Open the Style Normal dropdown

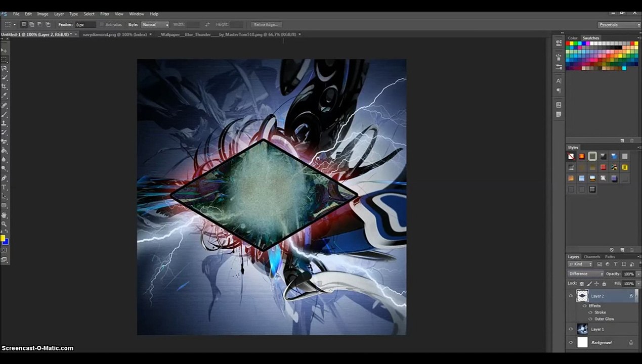coord(155,24)
